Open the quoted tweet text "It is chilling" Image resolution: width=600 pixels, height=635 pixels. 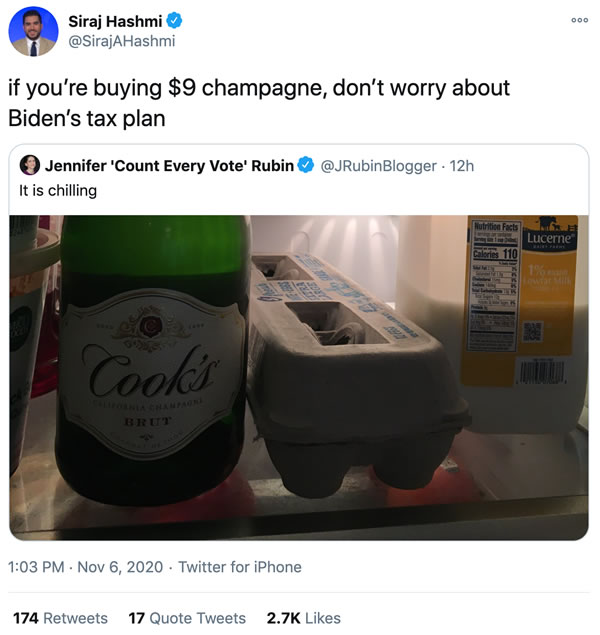[x=58, y=190]
